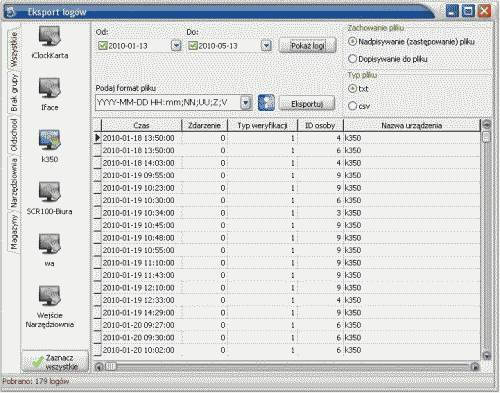This screenshot has width=500, height=393.
Task: Click the Zaznacz wszystkie button
Action: pos(55,362)
